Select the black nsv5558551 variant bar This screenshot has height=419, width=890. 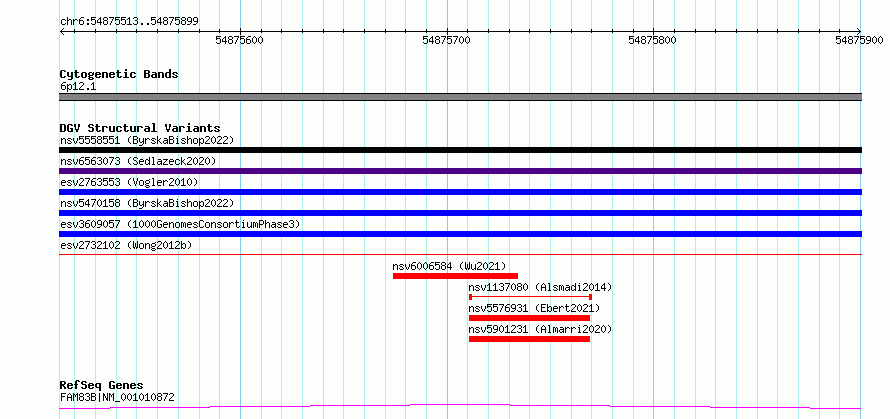[460, 150]
